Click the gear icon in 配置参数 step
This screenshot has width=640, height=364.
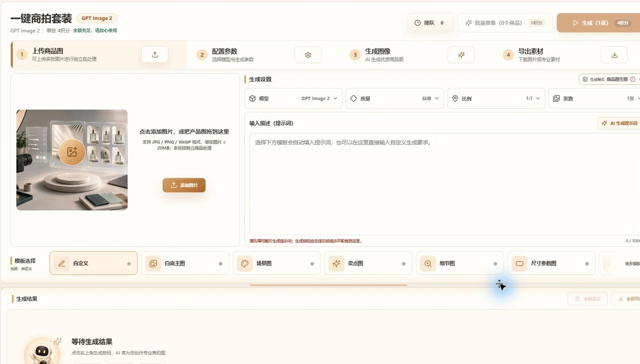coord(308,55)
